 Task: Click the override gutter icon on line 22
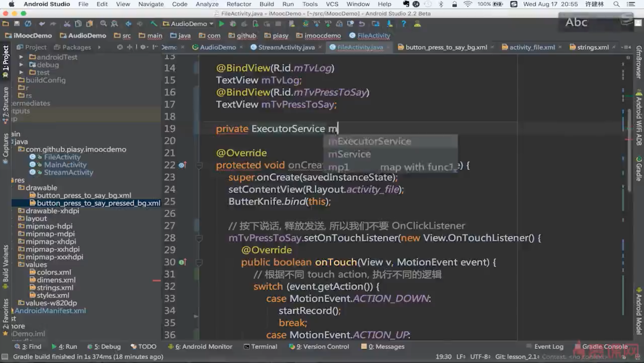tap(183, 165)
